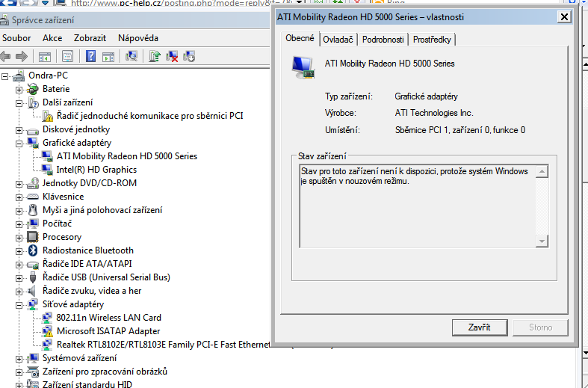Click the blue Help question-mark toolbar icon
The width and height of the screenshot is (588, 388).
pos(90,56)
